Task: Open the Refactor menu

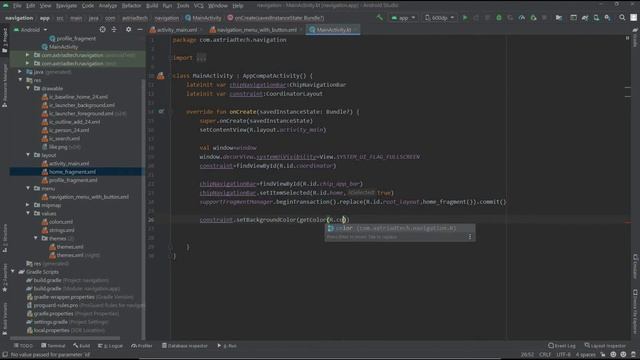Action: click(x=131, y=6)
